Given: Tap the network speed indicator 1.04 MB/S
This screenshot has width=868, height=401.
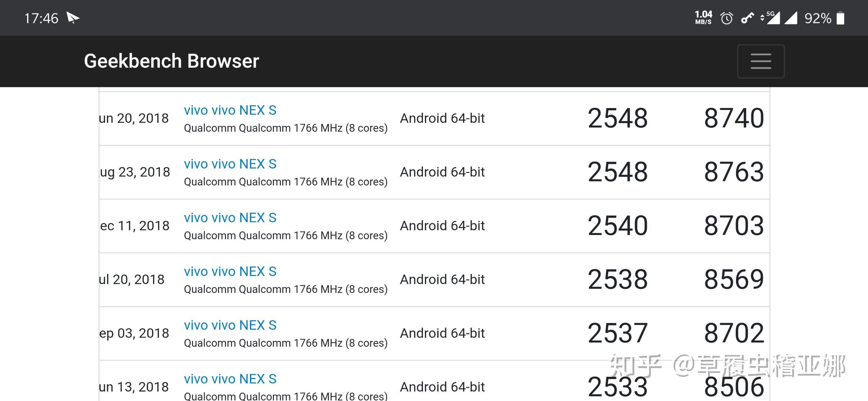Looking at the screenshot, I should [x=703, y=18].
